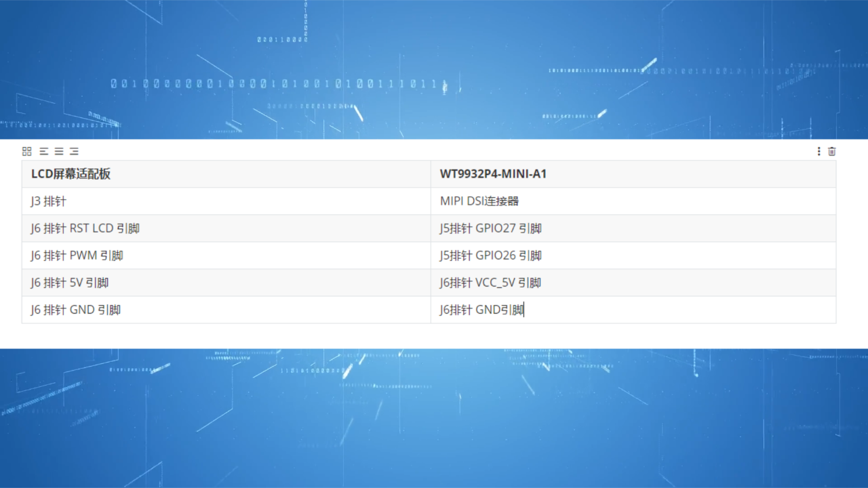Align the table to the right
The width and height of the screenshot is (868, 488).
click(74, 151)
